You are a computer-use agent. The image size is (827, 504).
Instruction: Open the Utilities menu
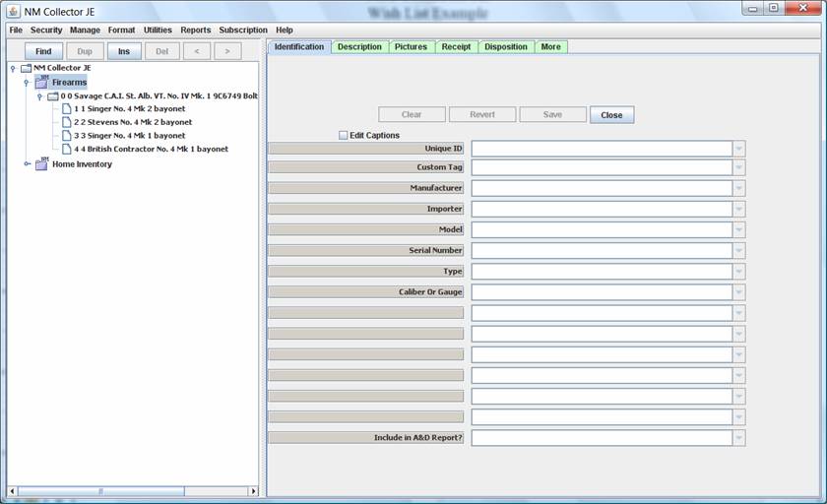pos(158,31)
